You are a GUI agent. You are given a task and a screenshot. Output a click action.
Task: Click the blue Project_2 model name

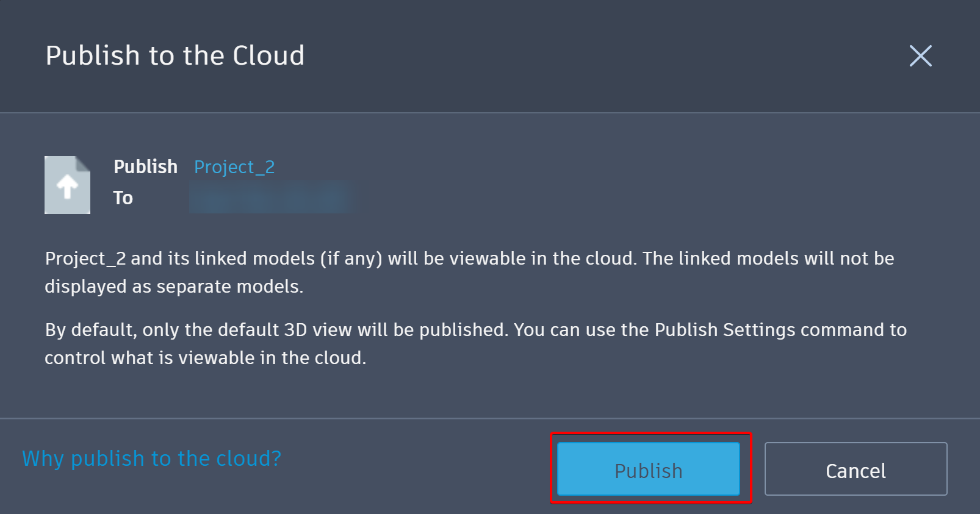point(234,166)
